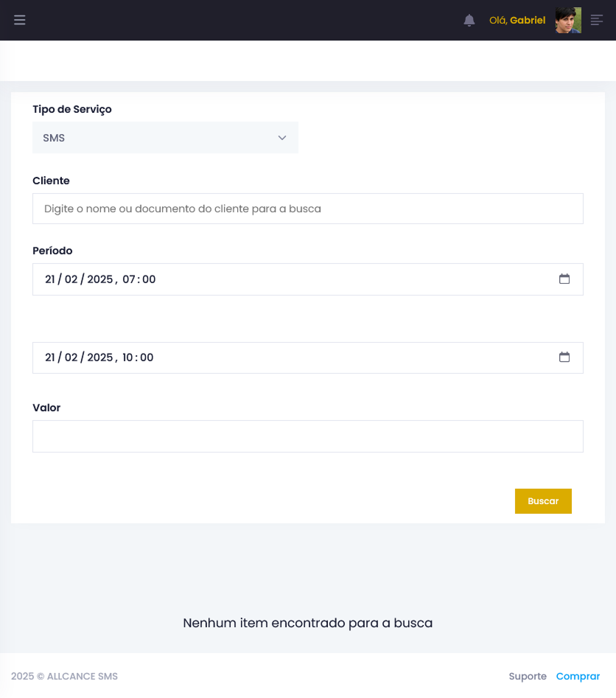Select the year in end date field
The image size is (616, 698).
(x=99, y=357)
